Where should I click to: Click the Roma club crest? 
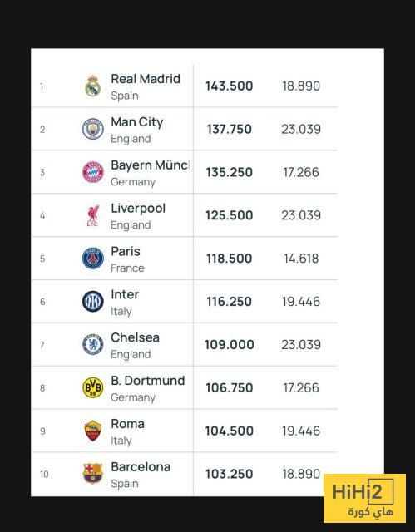[x=92, y=431]
